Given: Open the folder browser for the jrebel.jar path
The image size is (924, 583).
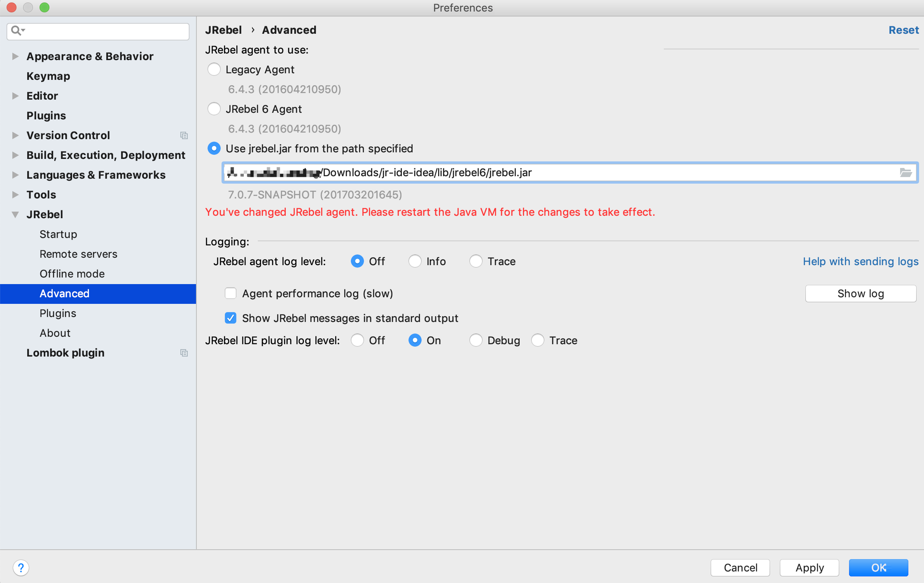Looking at the screenshot, I should point(906,173).
